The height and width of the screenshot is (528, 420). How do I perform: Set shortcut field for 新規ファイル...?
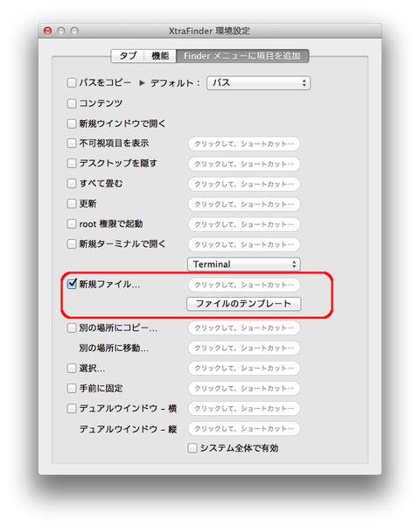[x=244, y=285]
